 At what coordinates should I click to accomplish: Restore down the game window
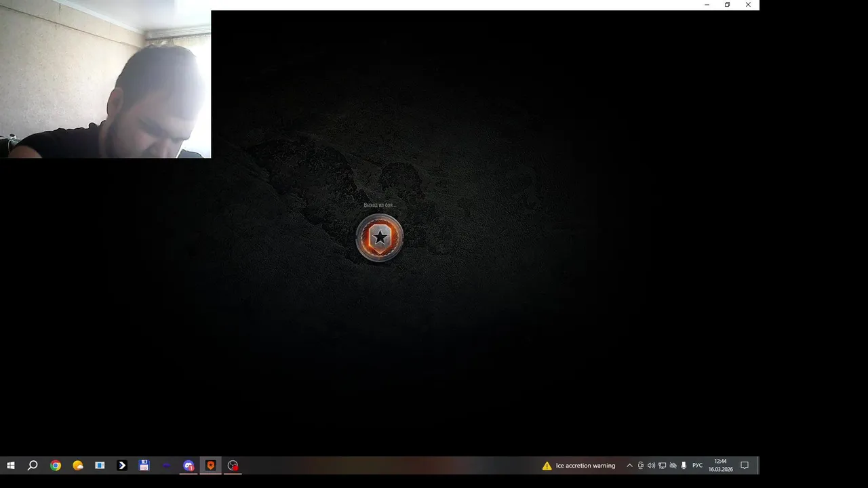(727, 5)
